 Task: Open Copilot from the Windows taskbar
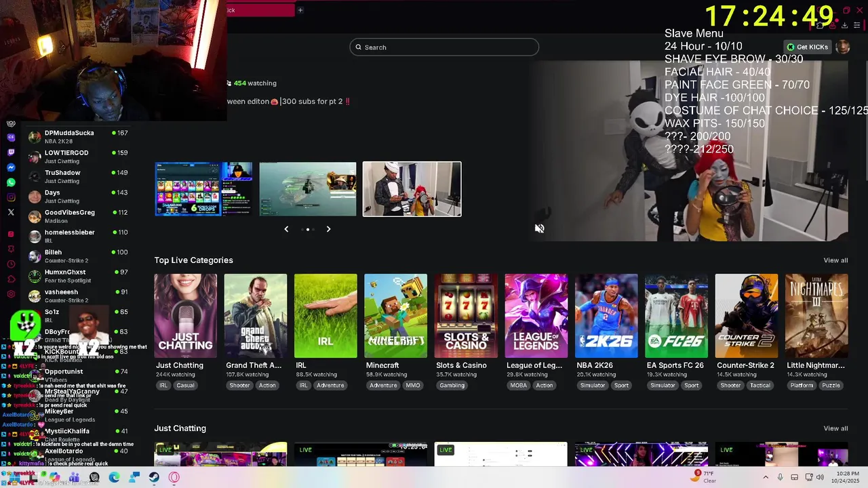coord(54,477)
